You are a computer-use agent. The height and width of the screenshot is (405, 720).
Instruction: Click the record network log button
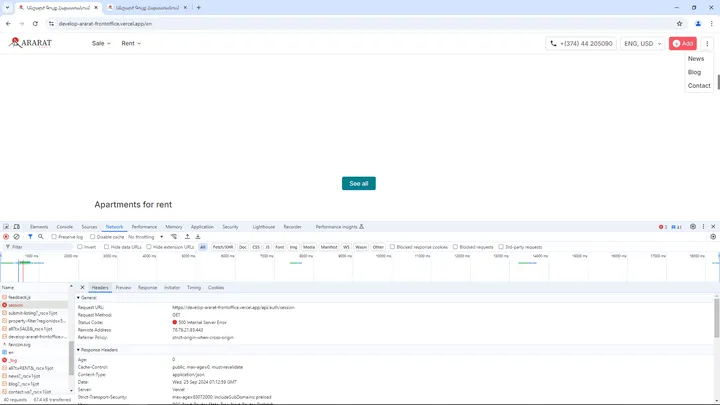click(x=5, y=237)
